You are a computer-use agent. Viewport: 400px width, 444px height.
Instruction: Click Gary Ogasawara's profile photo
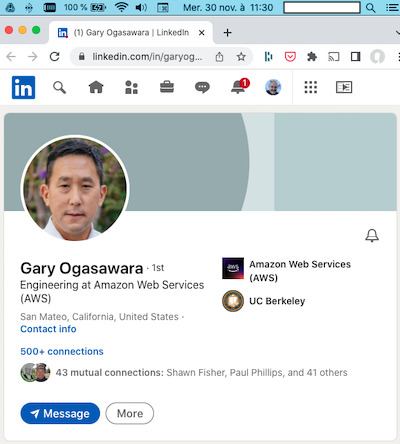pyautogui.click(x=75, y=188)
